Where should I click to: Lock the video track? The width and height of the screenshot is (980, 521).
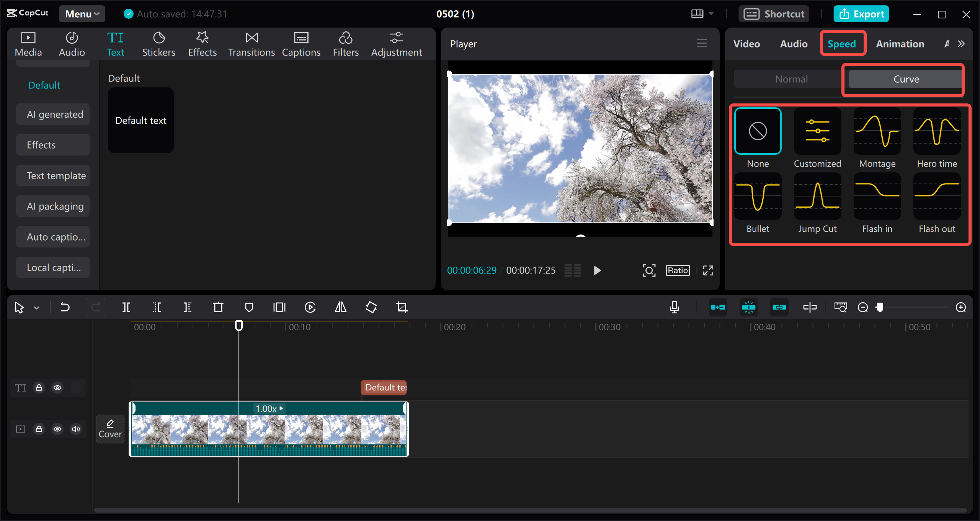coord(39,429)
